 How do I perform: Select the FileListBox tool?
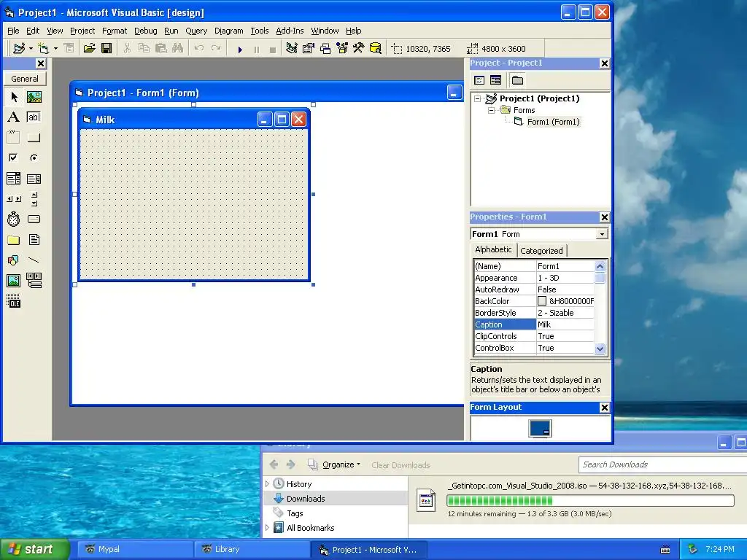[34, 239]
